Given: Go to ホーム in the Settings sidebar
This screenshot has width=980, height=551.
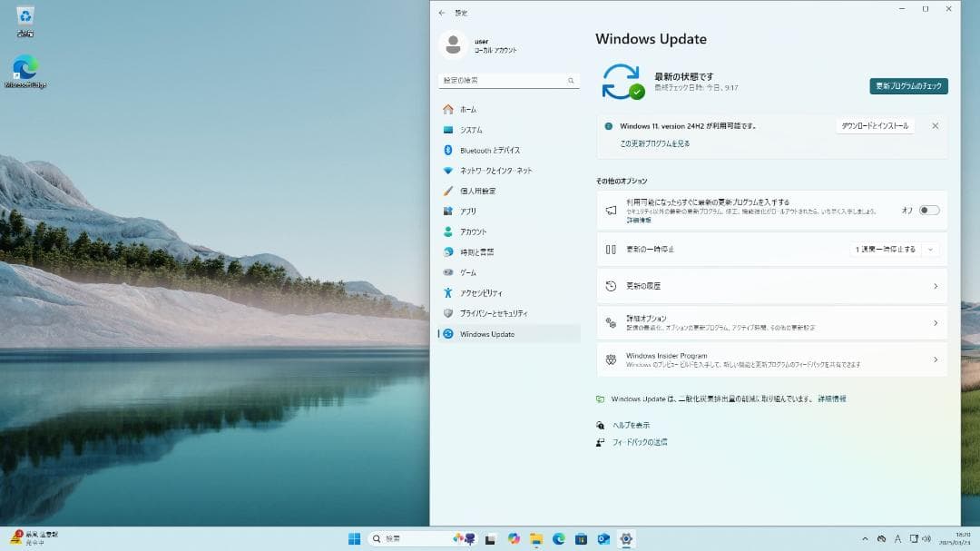Looking at the screenshot, I should (448, 108).
